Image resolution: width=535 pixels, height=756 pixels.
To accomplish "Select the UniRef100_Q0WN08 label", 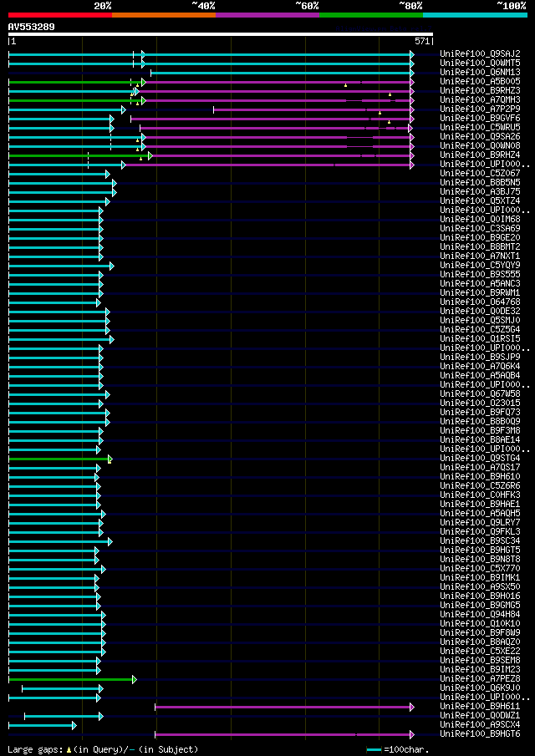I will point(481,145).
